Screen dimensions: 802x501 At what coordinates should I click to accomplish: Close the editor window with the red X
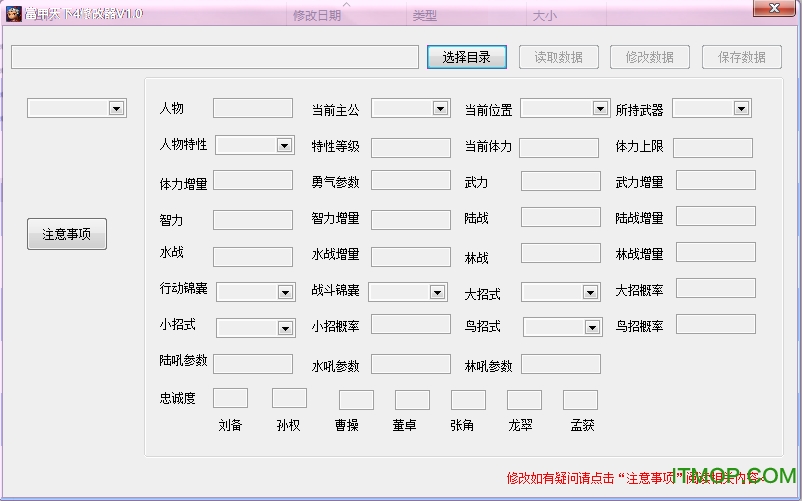coord(774,9)
